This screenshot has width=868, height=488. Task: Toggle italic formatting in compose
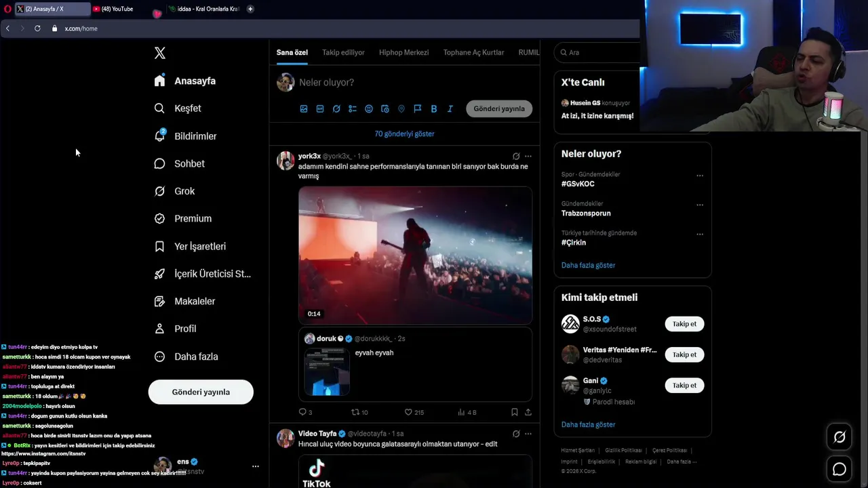pos(450,108)
